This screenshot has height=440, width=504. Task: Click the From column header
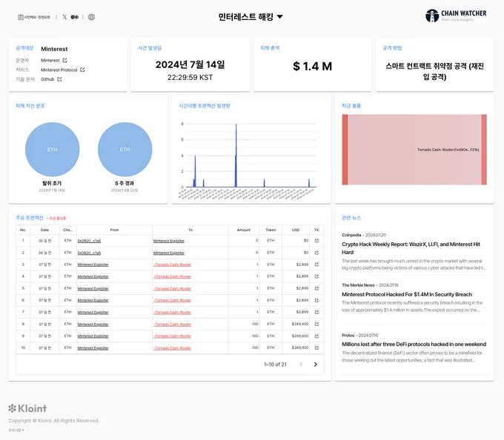[x=114, y=230]
